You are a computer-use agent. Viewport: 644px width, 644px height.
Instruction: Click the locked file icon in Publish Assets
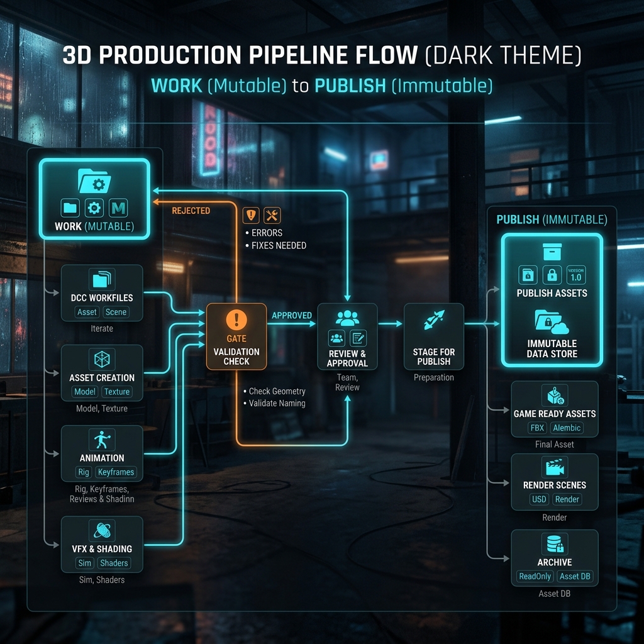[x=528, y=275]
